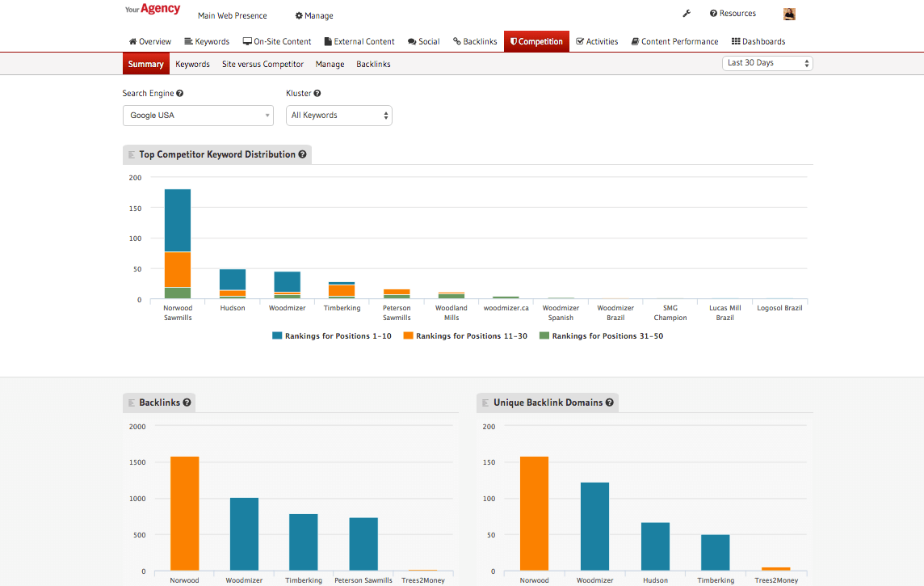
Task: Click the Timberking keyword distribution bar
Action: click(342, 291)
